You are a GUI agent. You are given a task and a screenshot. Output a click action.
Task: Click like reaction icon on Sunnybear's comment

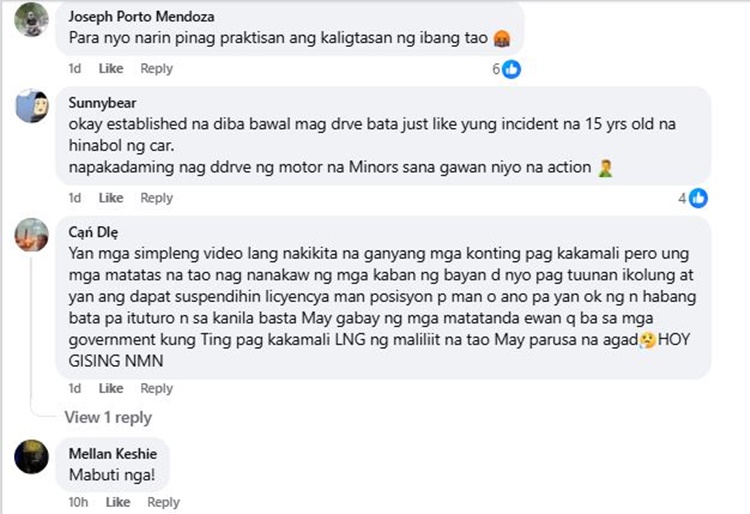click(698, 198)
